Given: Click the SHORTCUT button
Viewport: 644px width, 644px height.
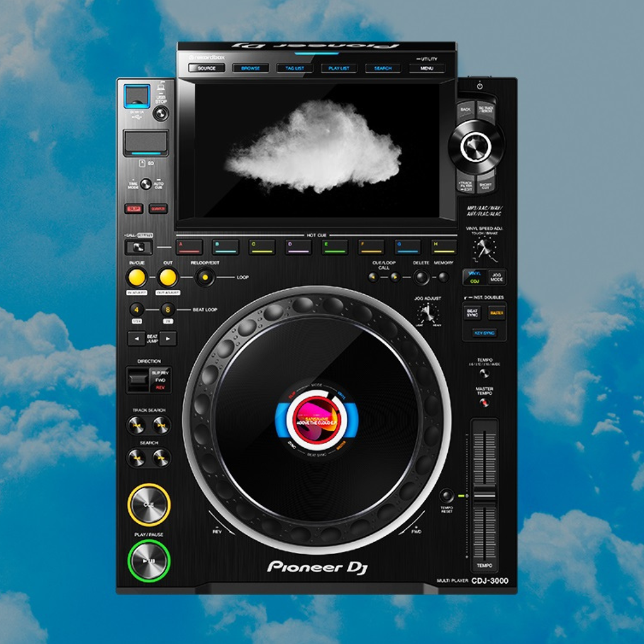Looking at the screenshot, I should point(486,184).
